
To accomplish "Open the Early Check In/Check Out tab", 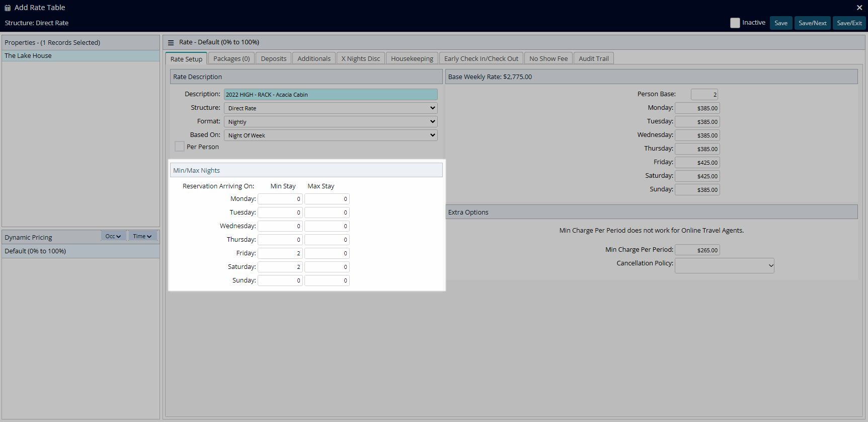I will [481, 58].
